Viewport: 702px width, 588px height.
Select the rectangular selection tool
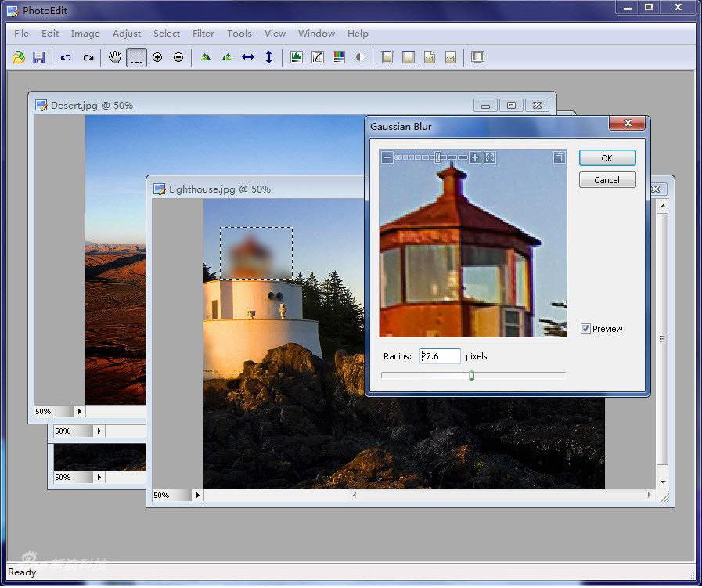click(x=136, y=56)
